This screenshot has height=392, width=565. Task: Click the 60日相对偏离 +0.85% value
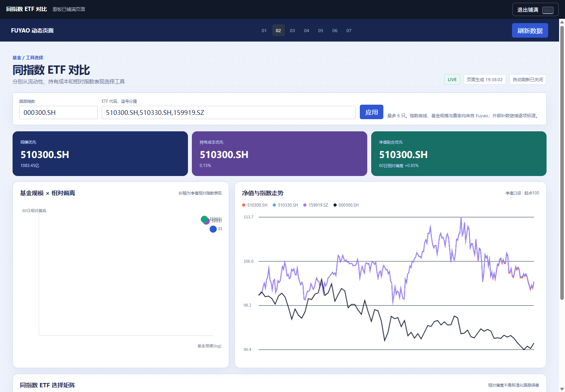point(399,165)
